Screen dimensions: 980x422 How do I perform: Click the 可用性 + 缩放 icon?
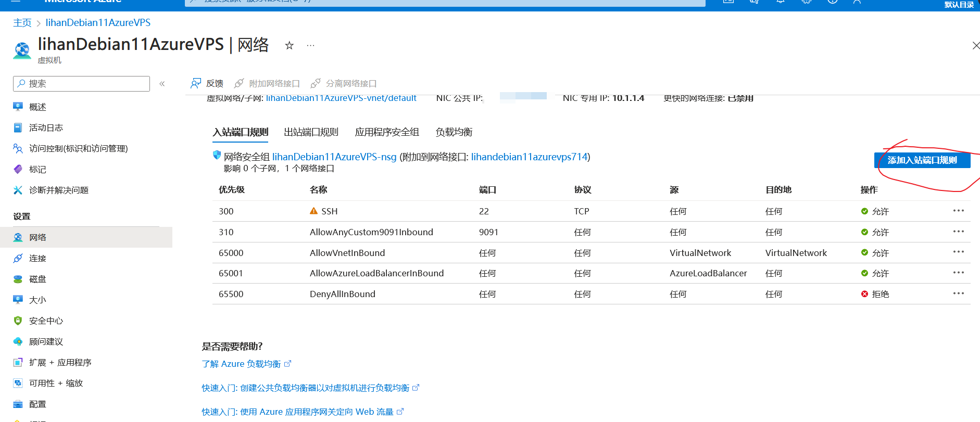click(18, 383)
